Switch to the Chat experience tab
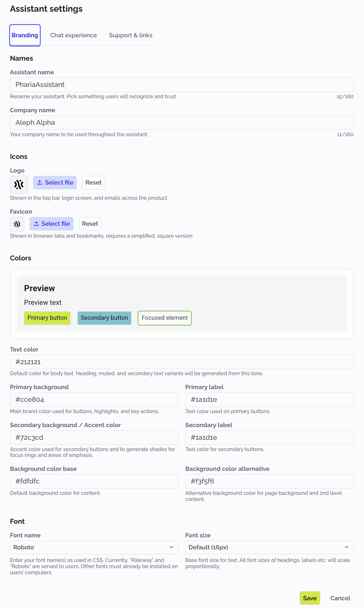 [x=74, y=35]
